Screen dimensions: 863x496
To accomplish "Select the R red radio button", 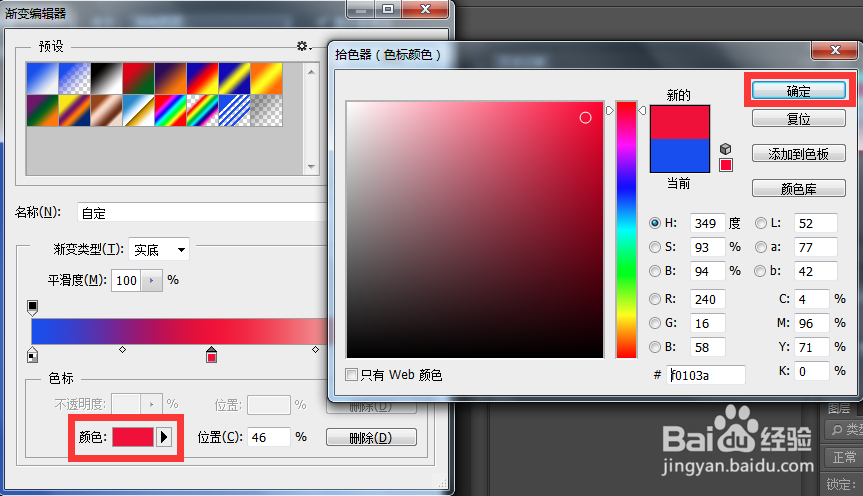I will (655, 299).
